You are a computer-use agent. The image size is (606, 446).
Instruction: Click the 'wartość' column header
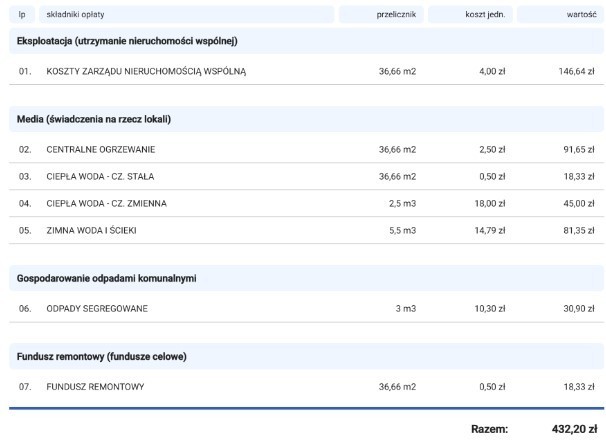point(578,15)
